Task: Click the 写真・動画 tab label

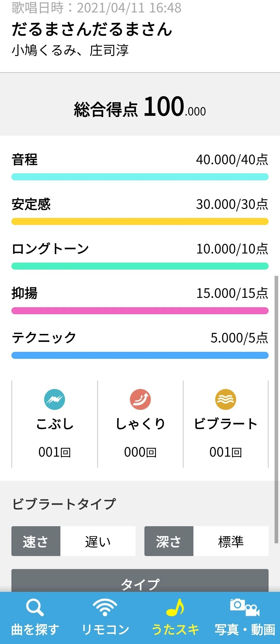Action: 245,630
